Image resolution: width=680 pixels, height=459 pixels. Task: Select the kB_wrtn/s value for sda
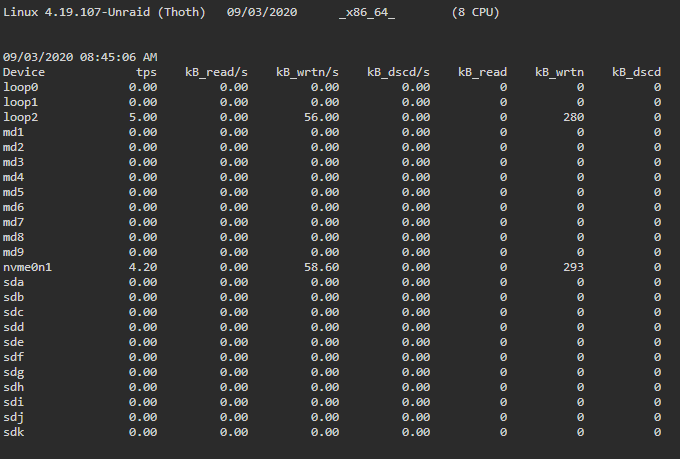point(325,282)
